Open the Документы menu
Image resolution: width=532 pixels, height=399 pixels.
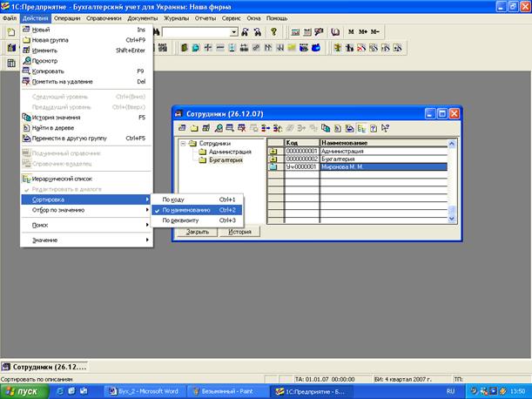pos(143,18)
